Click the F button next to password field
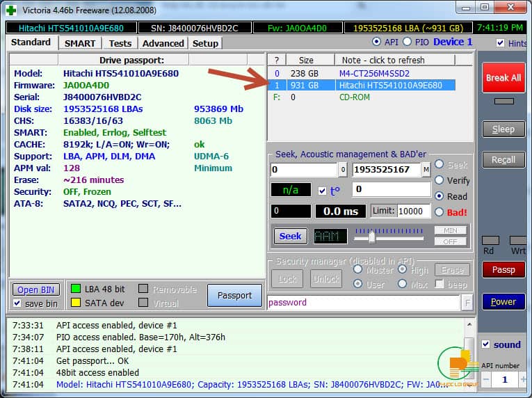 point(467,303)
